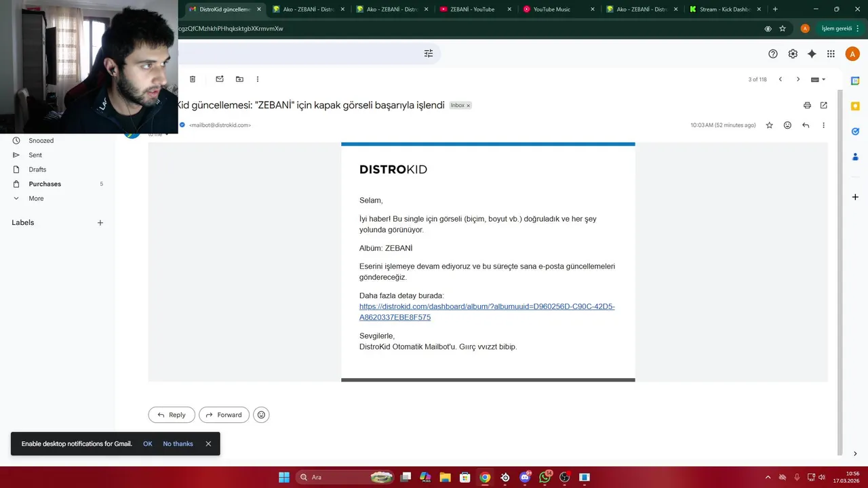Open OBS Studio from the taskbar

(565, 477)
